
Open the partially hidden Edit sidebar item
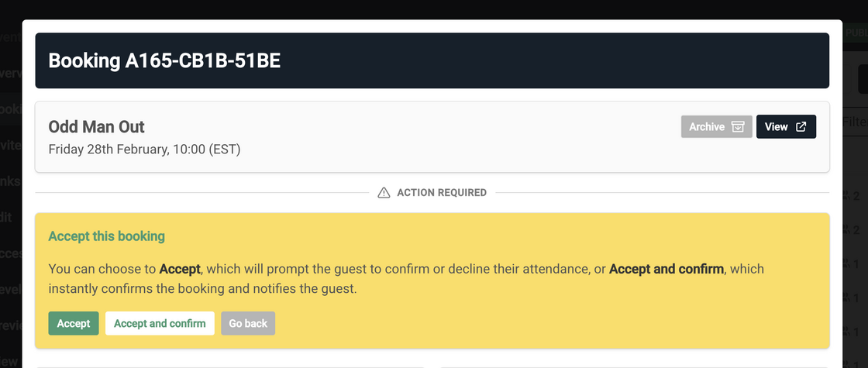pyautogui.click(x=8, y=218)
